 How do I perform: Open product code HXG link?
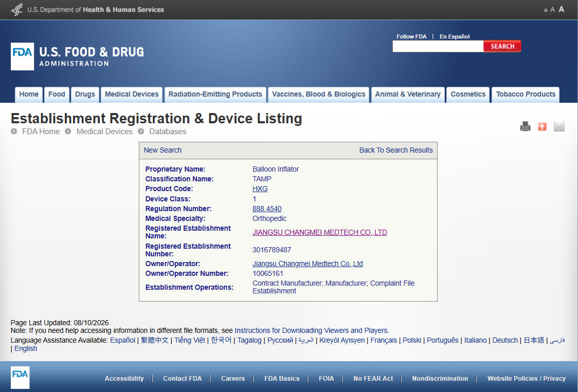click(x=260, y=189)
